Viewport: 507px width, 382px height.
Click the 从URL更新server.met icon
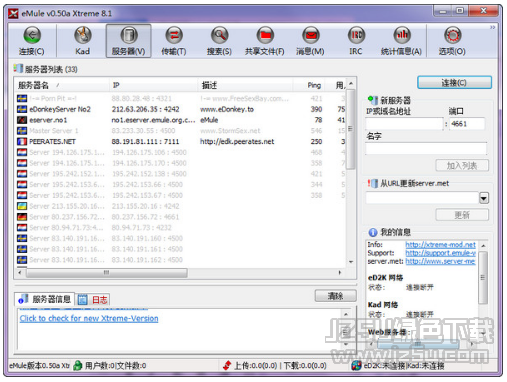tap(373, 183)
